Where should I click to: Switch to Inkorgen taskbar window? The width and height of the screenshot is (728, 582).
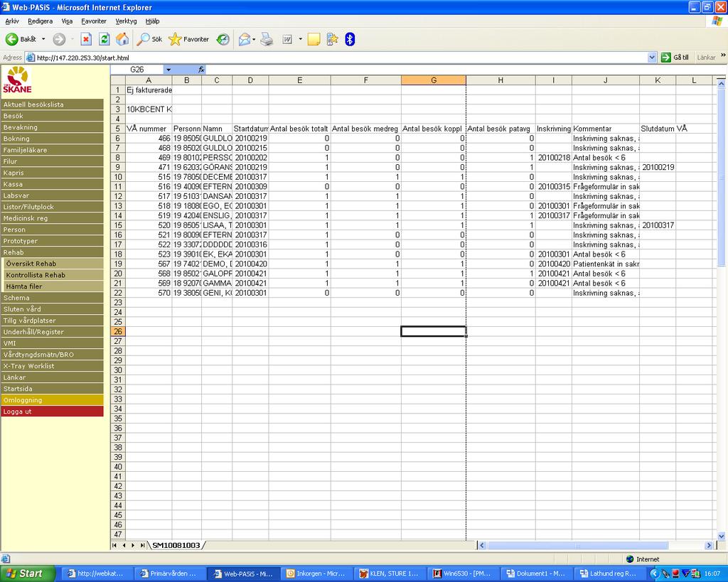(316, 573)
